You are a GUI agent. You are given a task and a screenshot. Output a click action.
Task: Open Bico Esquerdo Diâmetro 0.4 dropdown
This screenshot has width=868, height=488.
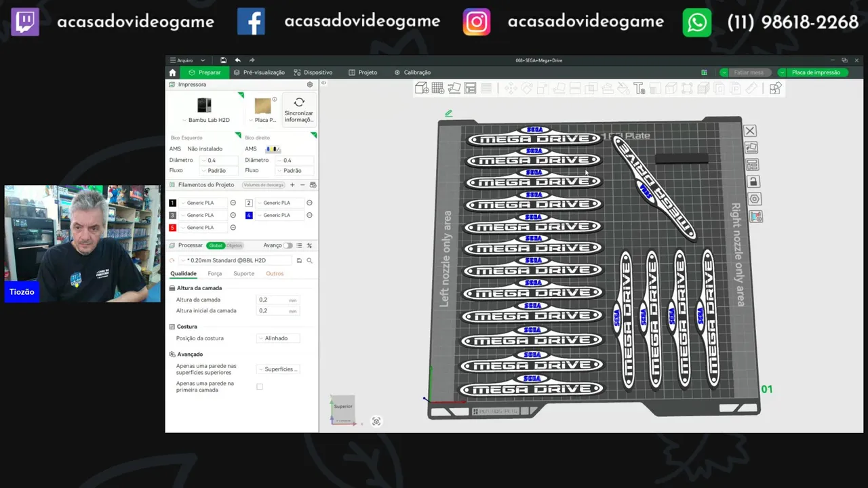click(218, 161)
